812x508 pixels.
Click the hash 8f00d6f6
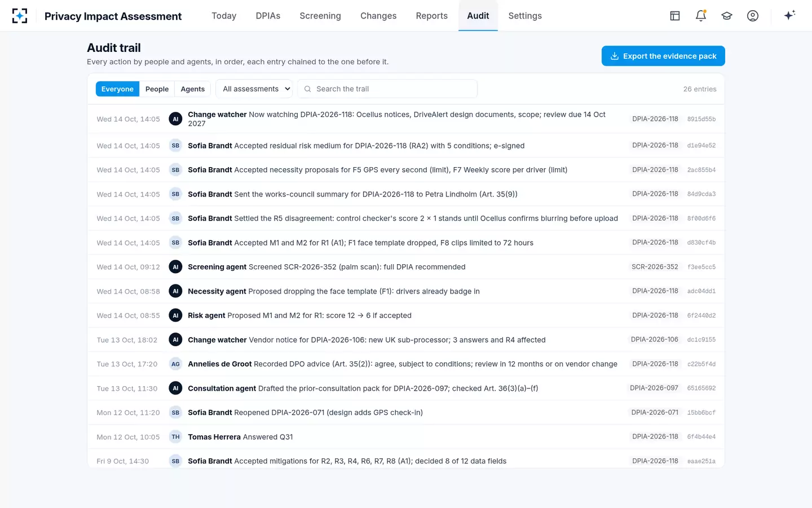[701, 218]
